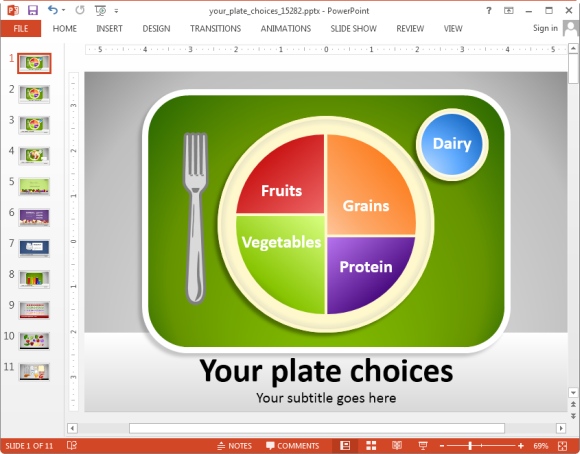Click the zoom out minus button
Screen dimensions: 580x454
(442, 446)
